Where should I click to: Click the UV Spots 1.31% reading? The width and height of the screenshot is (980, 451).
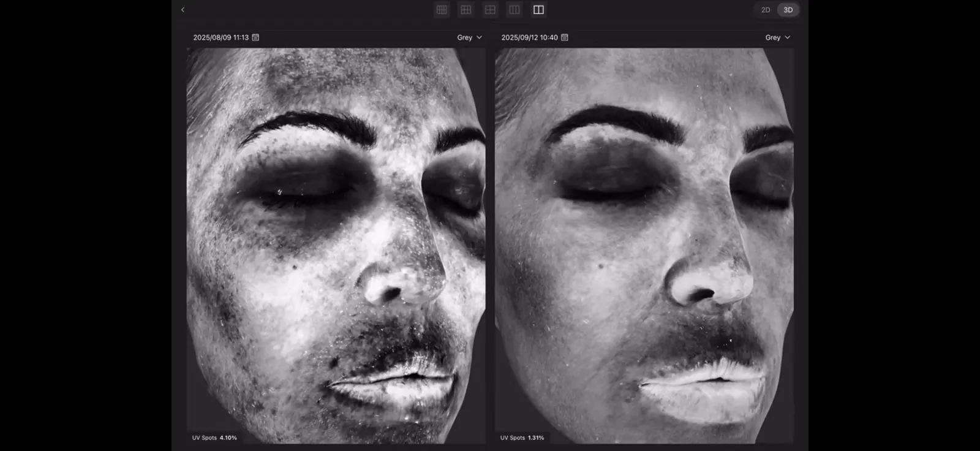522,438
